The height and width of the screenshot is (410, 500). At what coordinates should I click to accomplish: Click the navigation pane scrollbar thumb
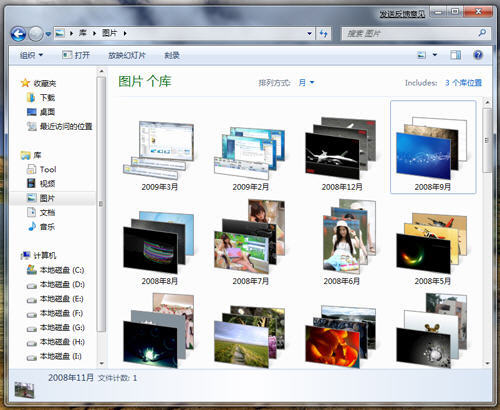(x=101, y=204)
